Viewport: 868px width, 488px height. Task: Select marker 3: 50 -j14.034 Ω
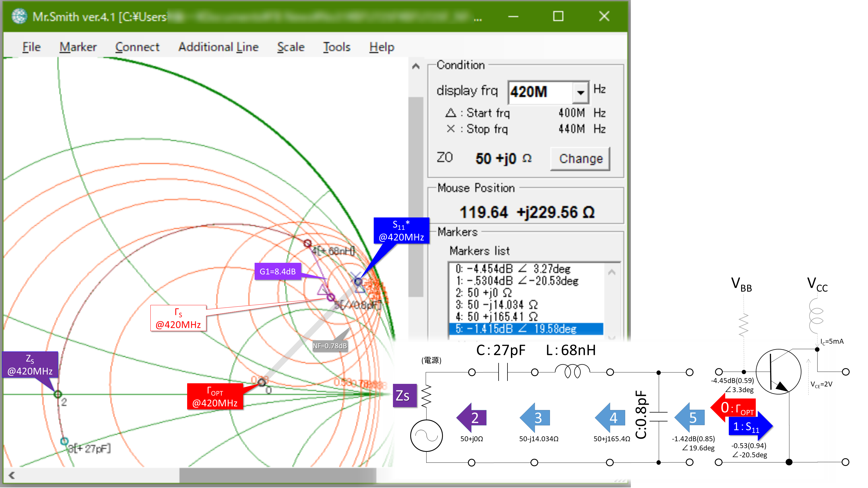526,305
